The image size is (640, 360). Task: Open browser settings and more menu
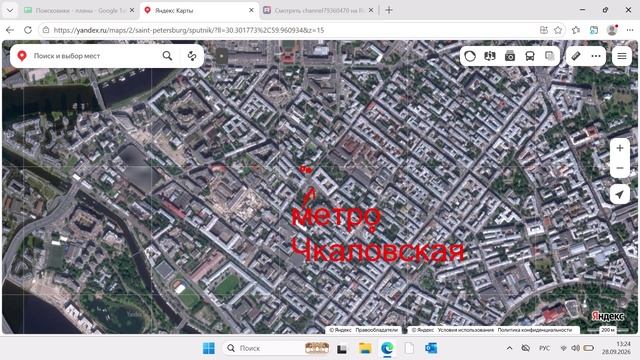point(630,30)
